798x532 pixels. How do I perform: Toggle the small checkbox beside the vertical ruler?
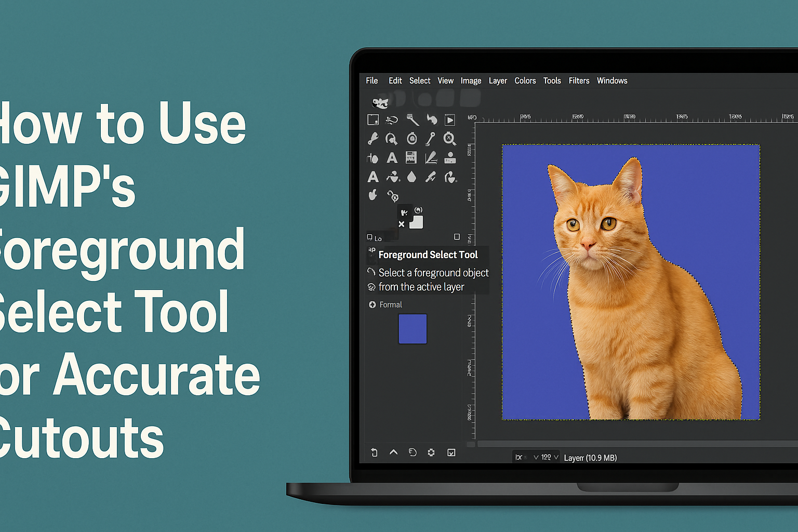click(x=457, y=237)
